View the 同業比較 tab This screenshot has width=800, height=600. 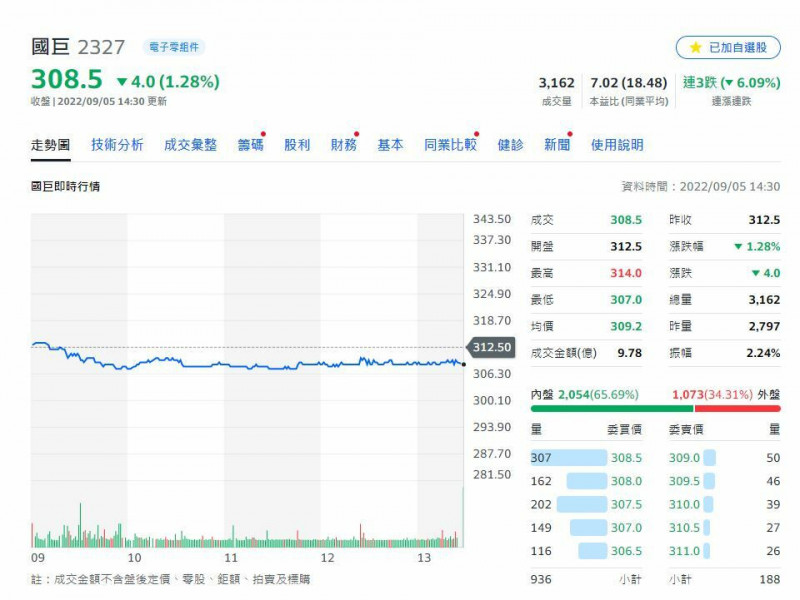[x=450, y=145]
